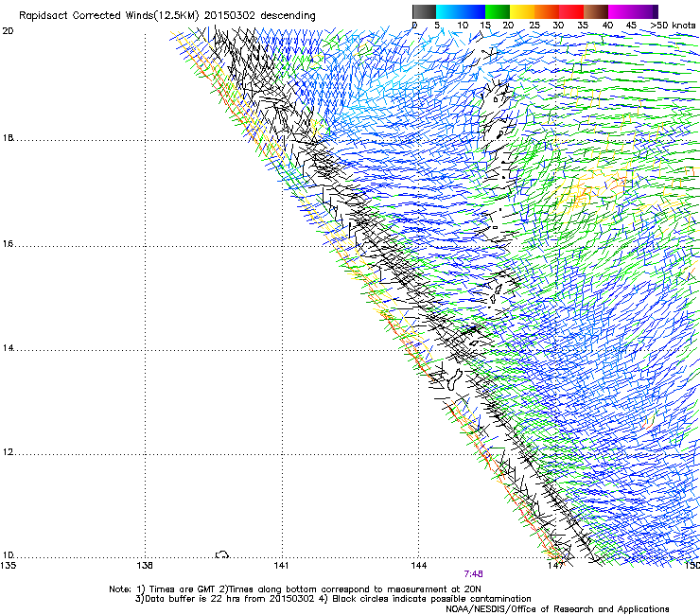Screen dimensions: 700x615
Task: Click longitude label 141 on bottom axis
Action: click(281, 566)
